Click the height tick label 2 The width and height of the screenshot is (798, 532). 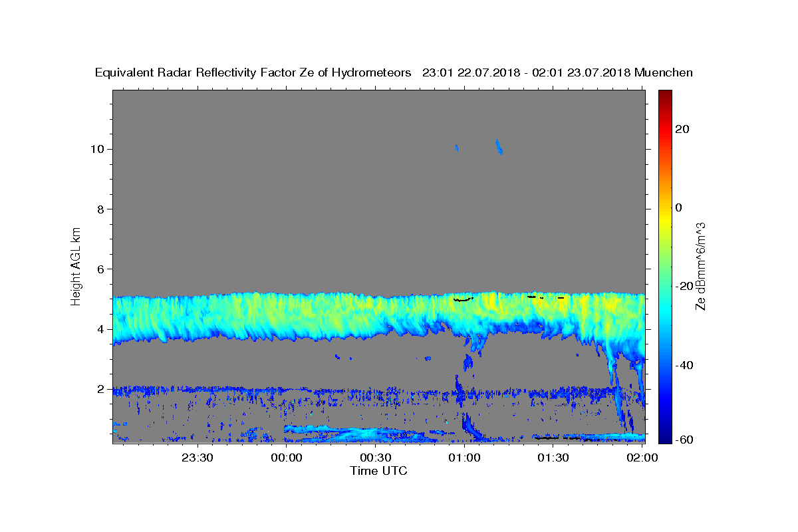click(101, 389)
